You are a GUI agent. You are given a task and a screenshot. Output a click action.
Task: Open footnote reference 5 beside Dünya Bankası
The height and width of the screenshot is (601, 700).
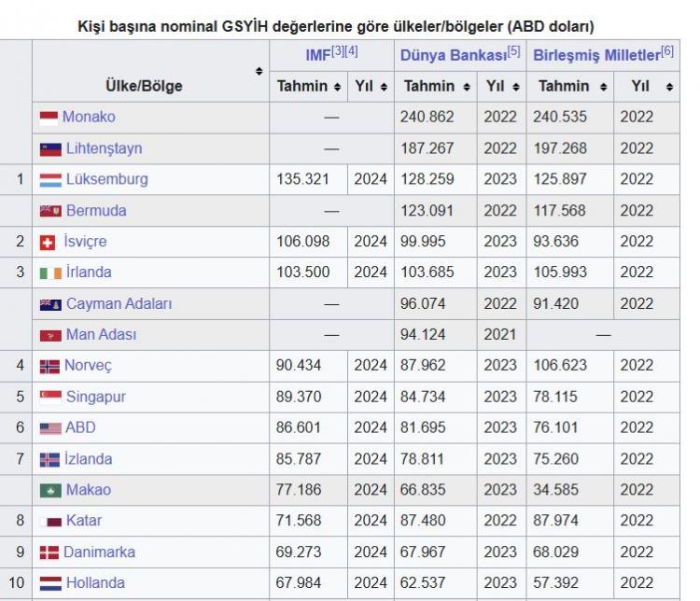point(514,51)
